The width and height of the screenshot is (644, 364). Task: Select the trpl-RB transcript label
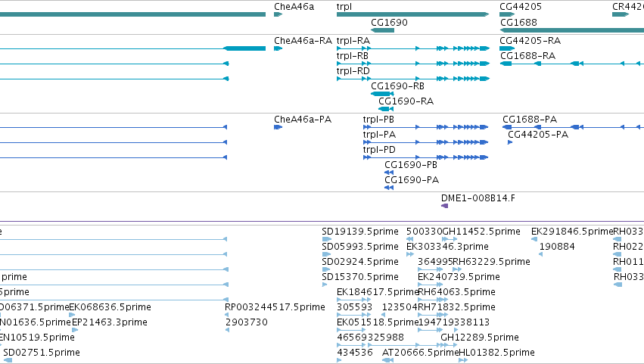coord(353,56)
